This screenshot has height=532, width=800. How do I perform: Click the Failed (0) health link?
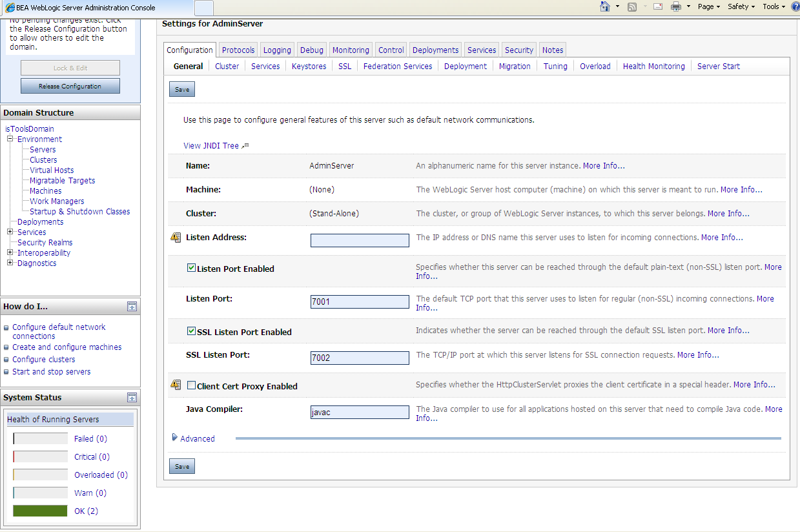pyautogui.click(x=90, y=438)
